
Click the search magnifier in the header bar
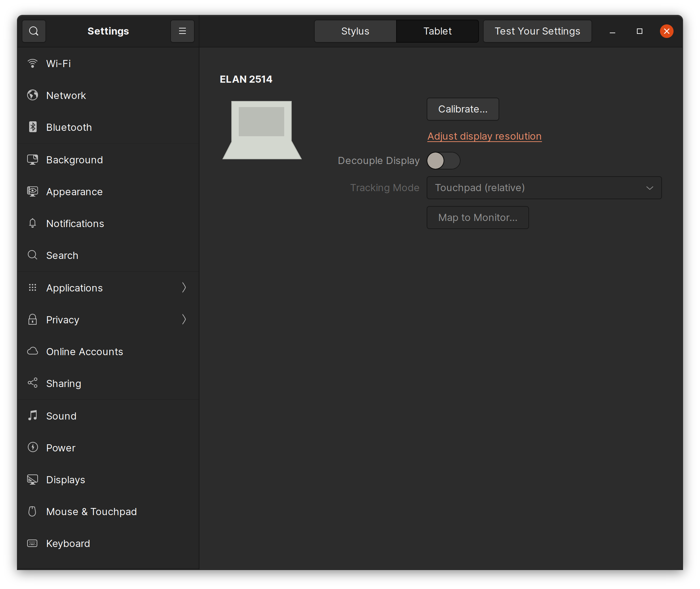click(x=34, y=31)
